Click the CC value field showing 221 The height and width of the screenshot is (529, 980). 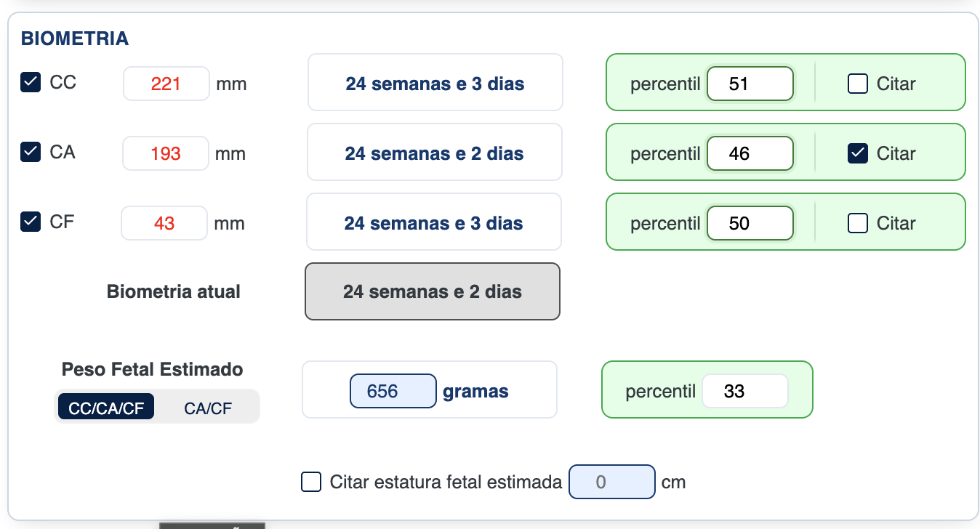click(x=166, y=84)
